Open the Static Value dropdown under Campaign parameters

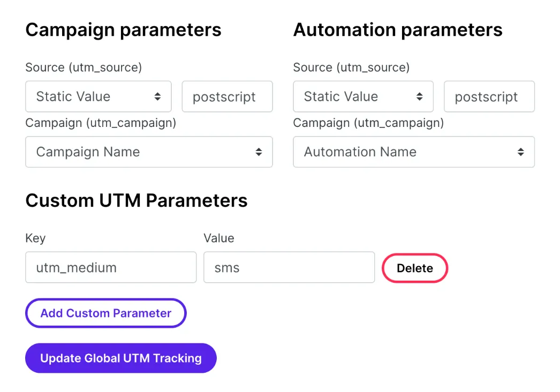point(98,96)
